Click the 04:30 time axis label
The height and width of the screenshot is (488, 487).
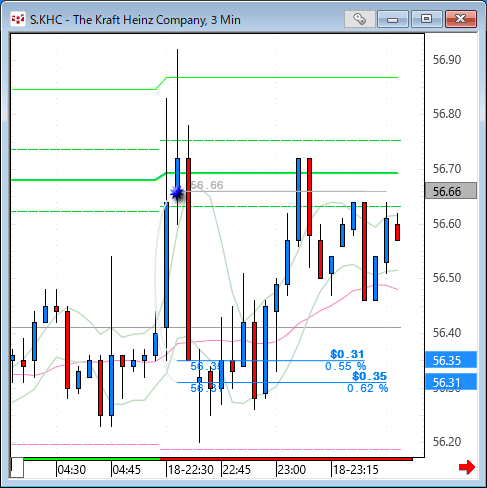(72, 470)
